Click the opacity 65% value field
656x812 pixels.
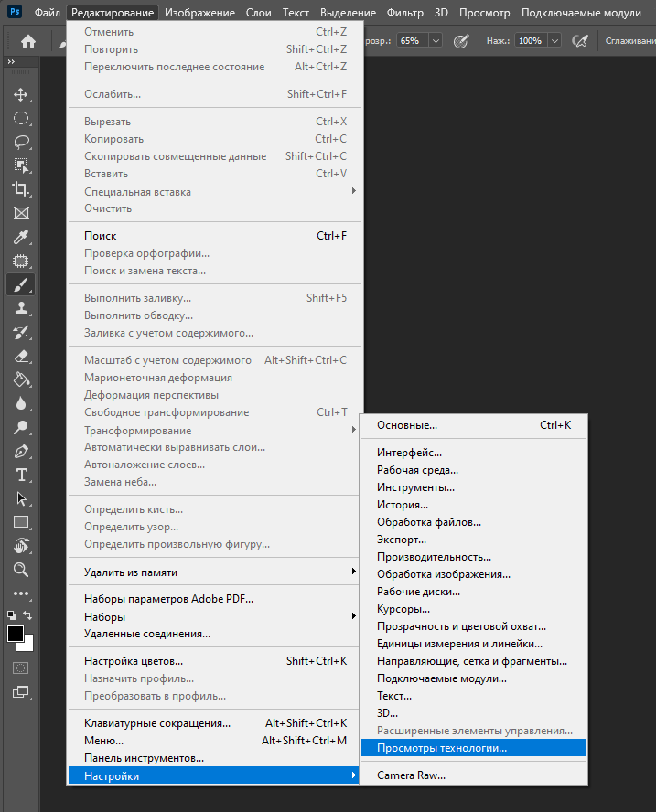(x=412, y=41)
